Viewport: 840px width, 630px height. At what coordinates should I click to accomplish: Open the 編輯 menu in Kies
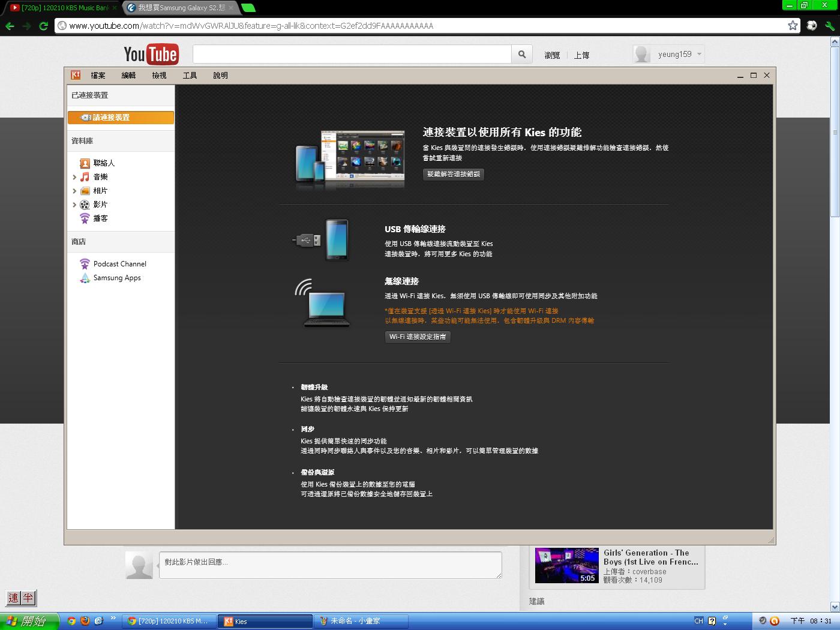click(128, 76)
